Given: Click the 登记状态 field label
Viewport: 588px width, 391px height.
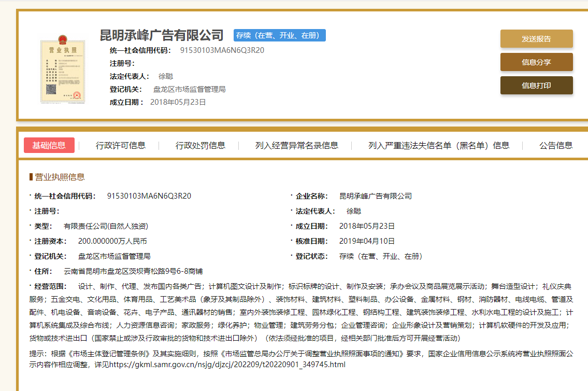Looking at the screenshot, I should [312, 256].
